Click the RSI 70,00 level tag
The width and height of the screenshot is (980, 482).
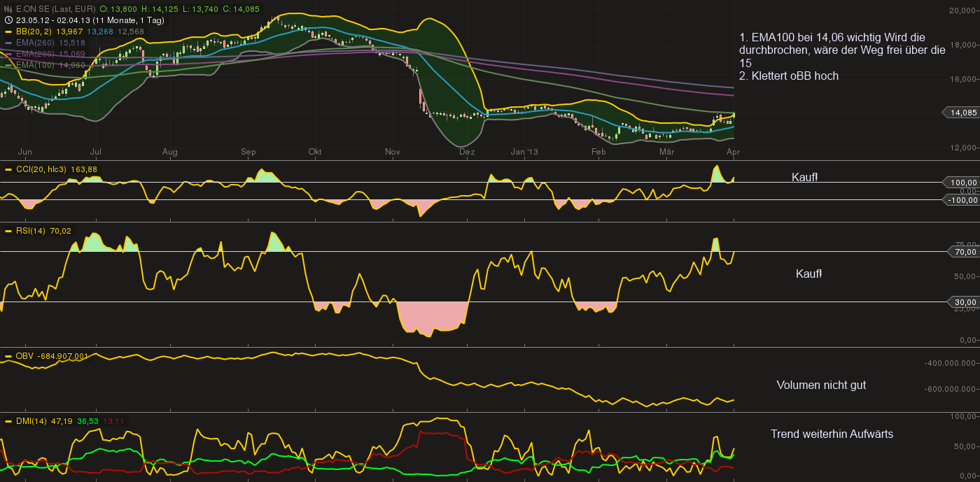pyautogui.click(x=964, y=252)
